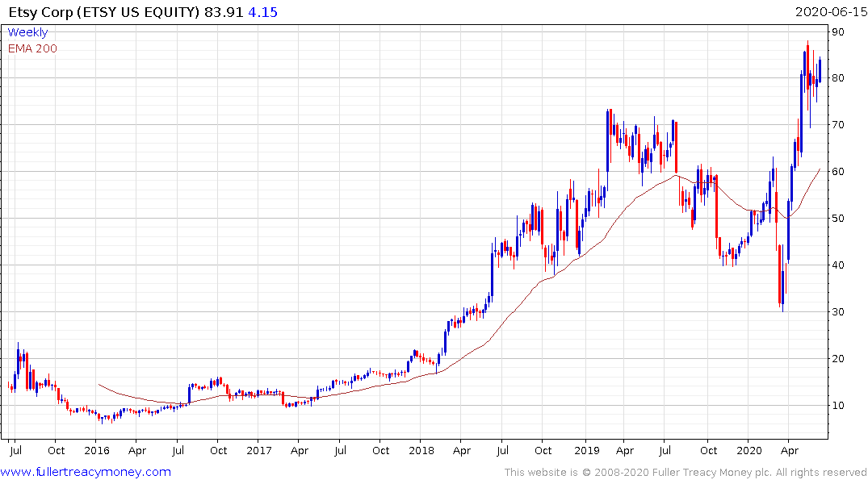Open the www.fullertreacymoney.com link

click(86, 472)
